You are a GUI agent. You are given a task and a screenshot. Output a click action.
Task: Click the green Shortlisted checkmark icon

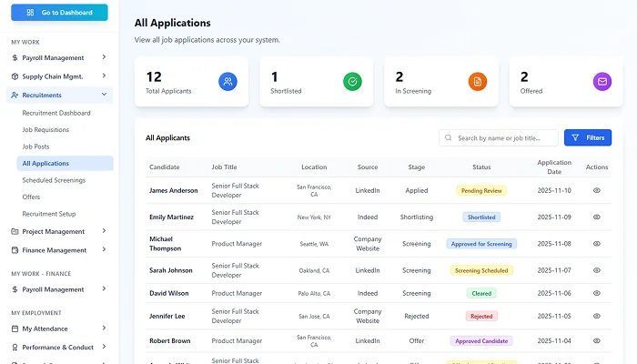(x=352, y=82)
